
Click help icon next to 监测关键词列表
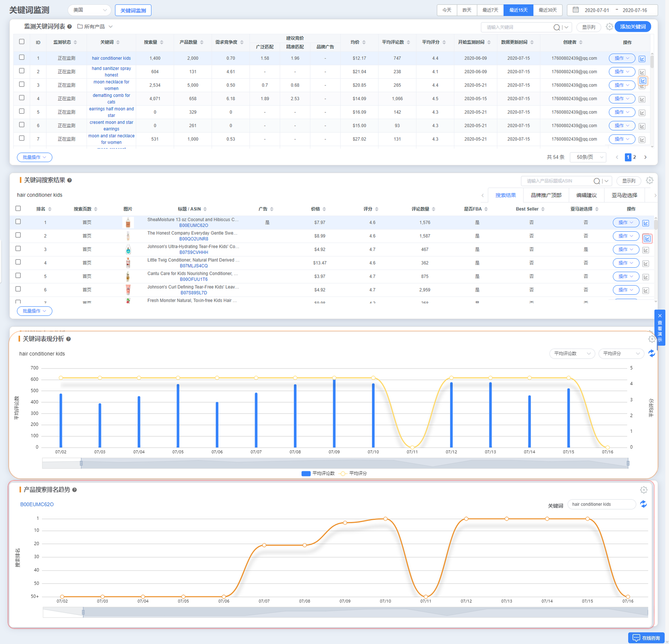click(x=70, y=27)
